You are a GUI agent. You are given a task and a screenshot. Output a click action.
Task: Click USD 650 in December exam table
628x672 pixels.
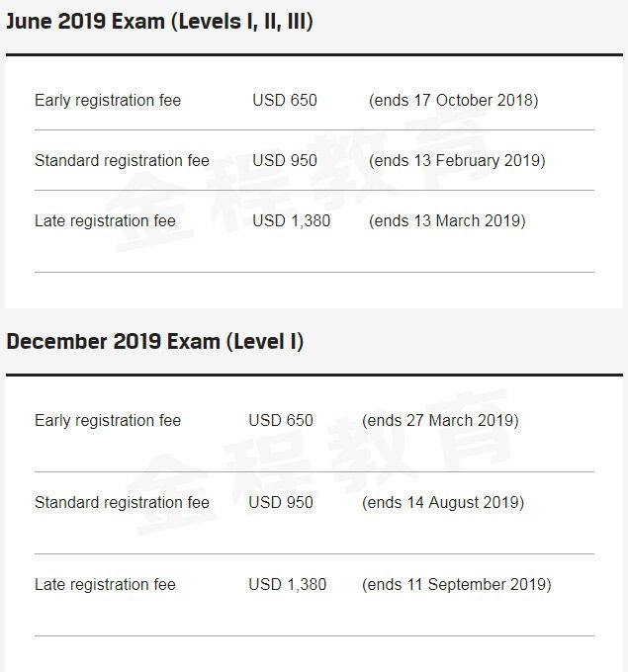point(281,421)
